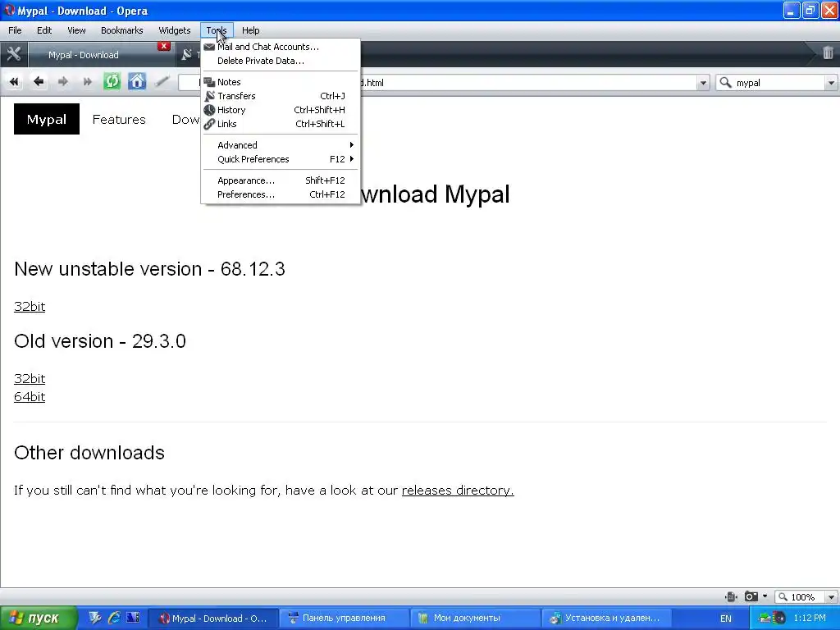Expand the Advanced submenu
This screenshot has width=840, height=630.
[x=280, y=145]
